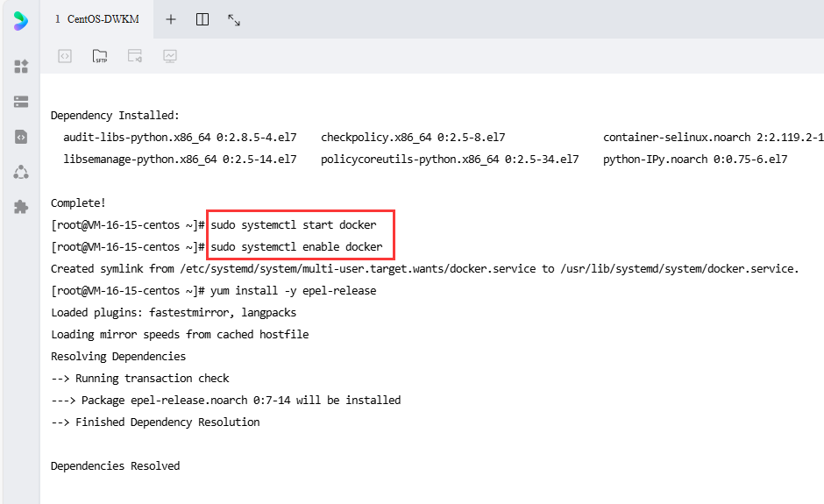Screen dimensions: 824x504
Task: Click 'Loaded plugins: fastestmirror, langpacks' line
Action: click(x=174, y=313)
